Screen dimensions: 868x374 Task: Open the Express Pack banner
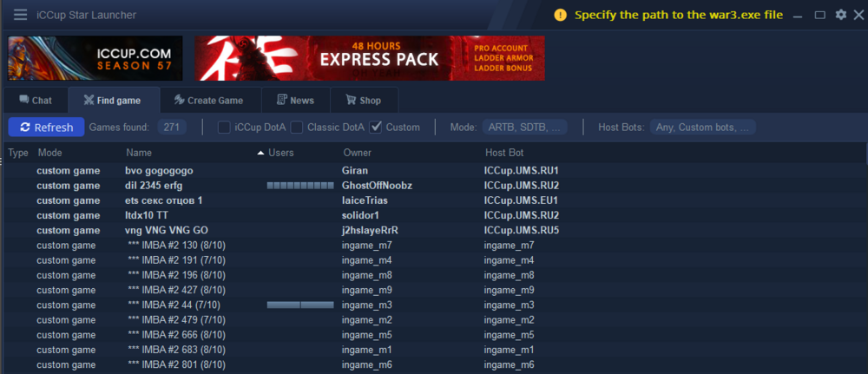(369, 58)
